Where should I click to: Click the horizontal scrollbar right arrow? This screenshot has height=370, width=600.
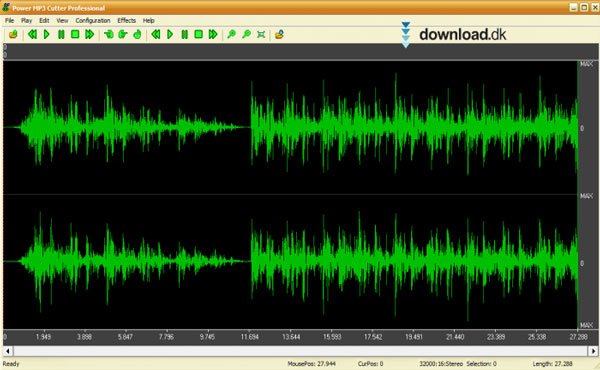(x=593, y=351)
